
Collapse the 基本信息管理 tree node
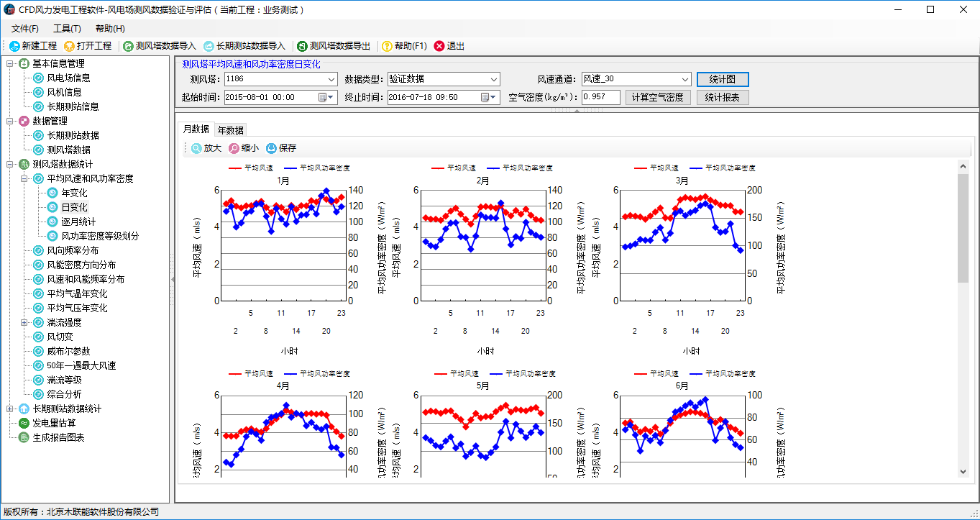10,63
